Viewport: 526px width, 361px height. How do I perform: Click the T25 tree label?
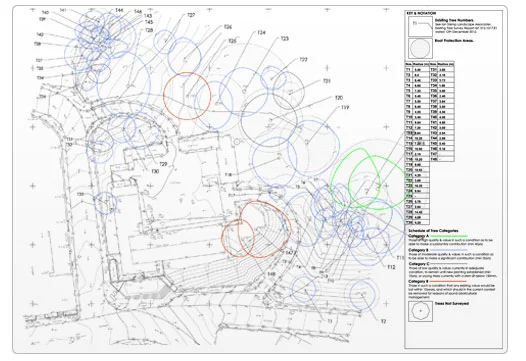[x=232, y=41]
